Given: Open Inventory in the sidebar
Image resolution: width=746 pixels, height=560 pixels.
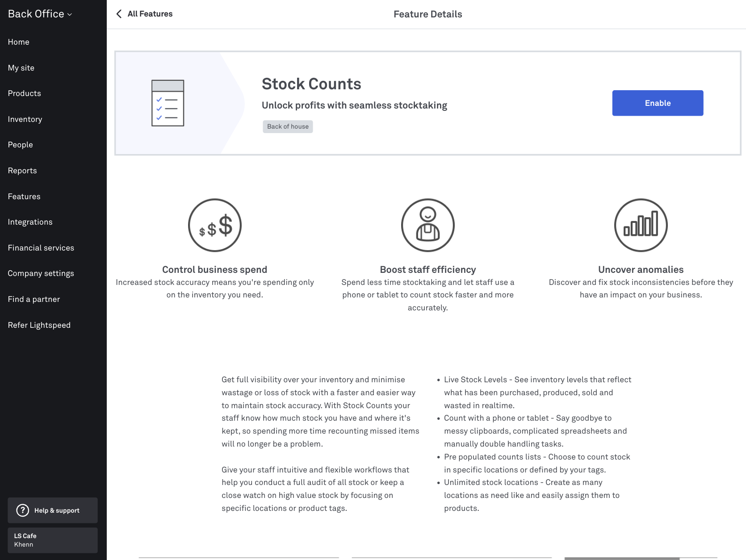Looking at the screenshot, I should pos(25,119).
